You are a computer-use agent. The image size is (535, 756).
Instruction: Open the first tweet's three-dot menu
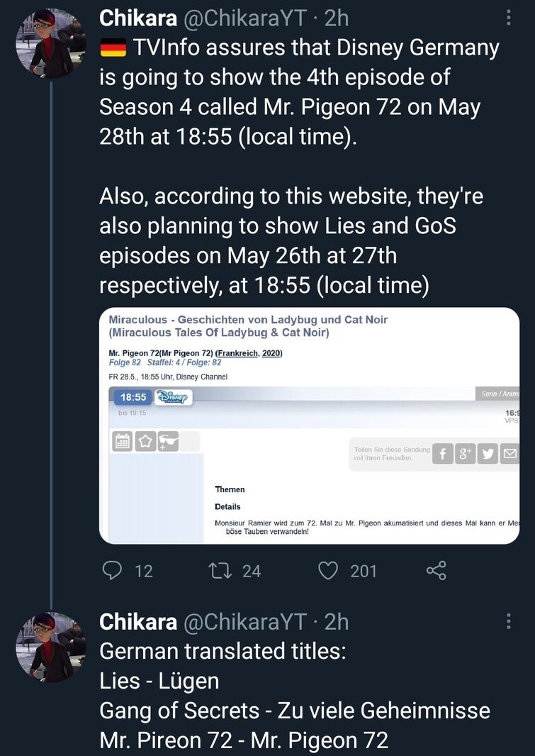508,18
